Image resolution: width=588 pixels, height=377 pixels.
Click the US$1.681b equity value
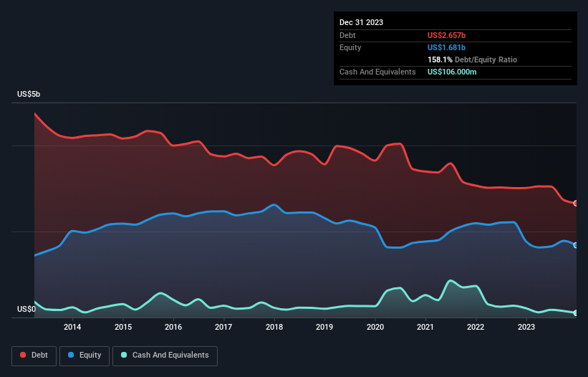(x=446, y=47)
